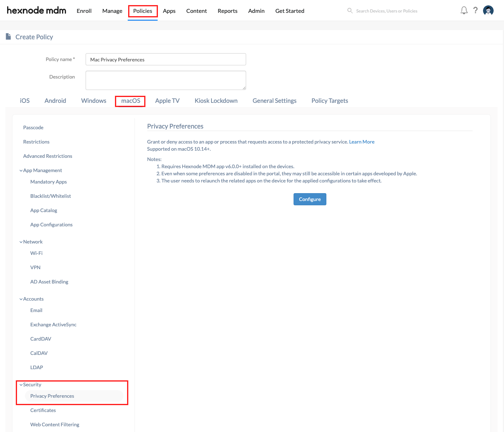The width and height of the screenshot is (504, 432).
Task: Click the Create Policy document icon
Action: click(8, 36)
